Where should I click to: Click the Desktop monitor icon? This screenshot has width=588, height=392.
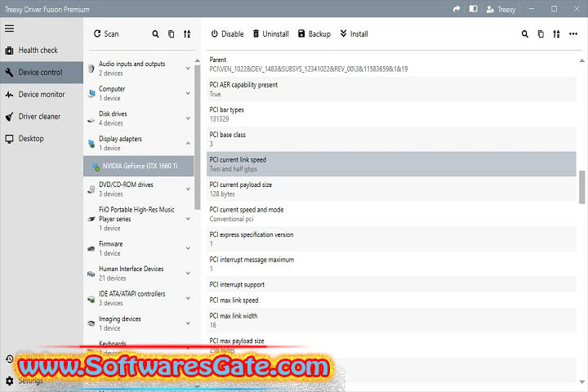(x=9, y=139)
